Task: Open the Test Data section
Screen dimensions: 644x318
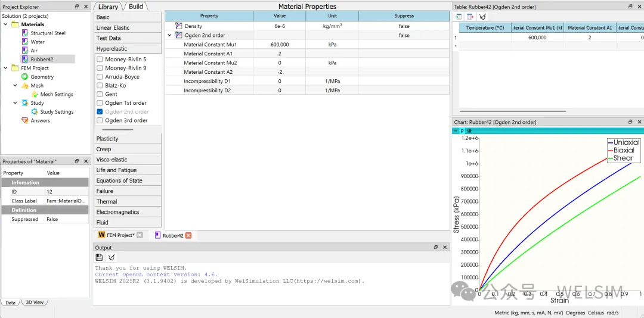Action: click(128, 38)
